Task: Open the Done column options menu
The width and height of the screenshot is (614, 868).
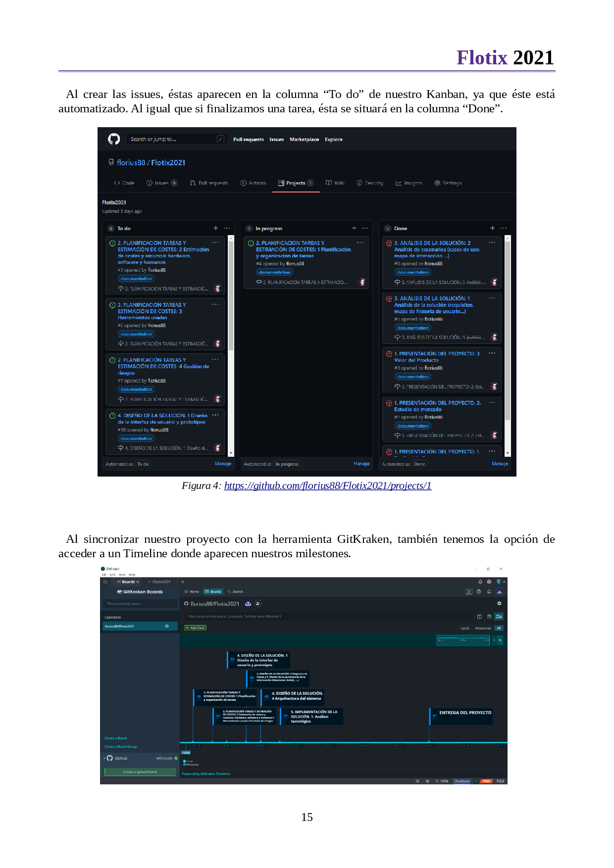Action: [504, 228]
